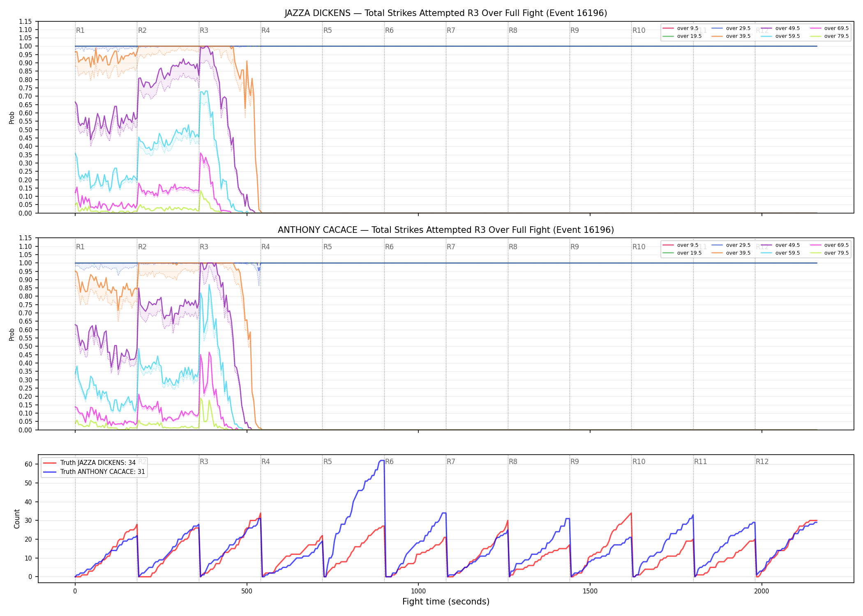Click the '1.15' tick in Jazza Dickens chart
The image size is (863, 616).
tap(25, 21)
